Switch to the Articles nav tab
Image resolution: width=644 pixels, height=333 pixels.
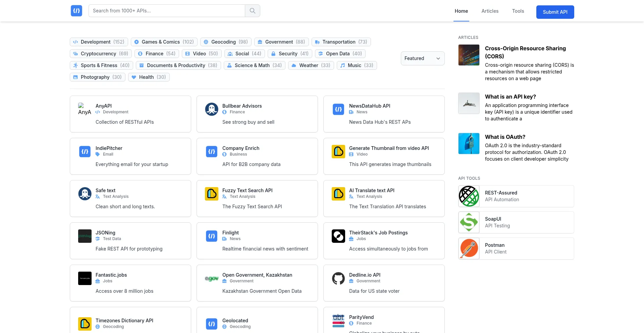(x=490, y=11)
